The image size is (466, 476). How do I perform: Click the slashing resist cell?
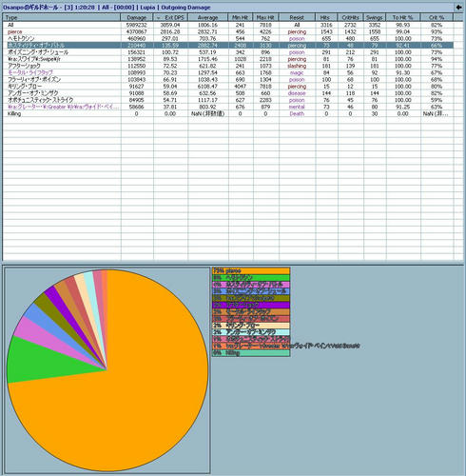point(297,66)
